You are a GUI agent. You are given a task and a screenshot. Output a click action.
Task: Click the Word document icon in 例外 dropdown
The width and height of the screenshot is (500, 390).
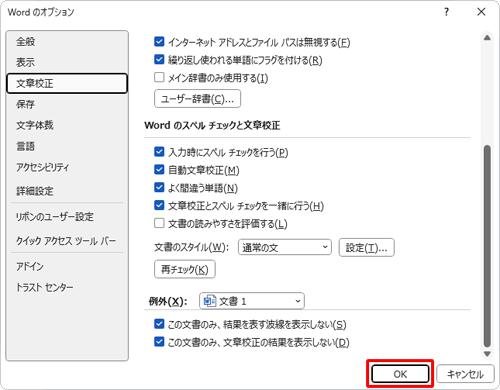(210, 301)
